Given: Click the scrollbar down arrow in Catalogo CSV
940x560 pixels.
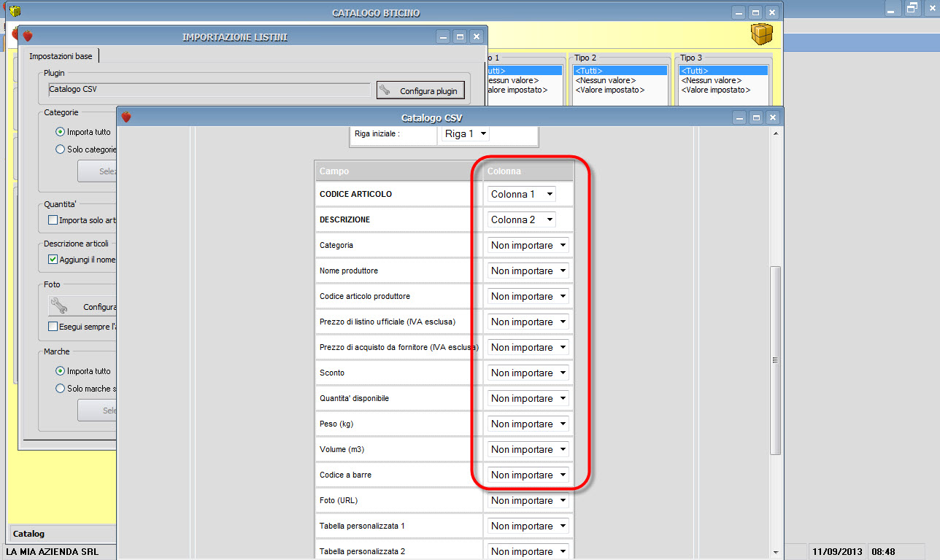Looking at the screenshot, I should (x=776, y=552).
